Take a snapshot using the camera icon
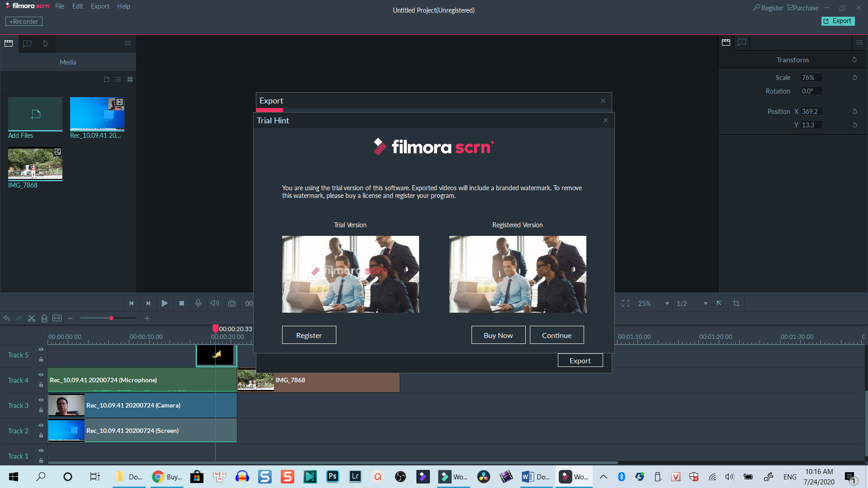This screenshot has height=488, width=868. pyautogui.click(x=232, y=303)
